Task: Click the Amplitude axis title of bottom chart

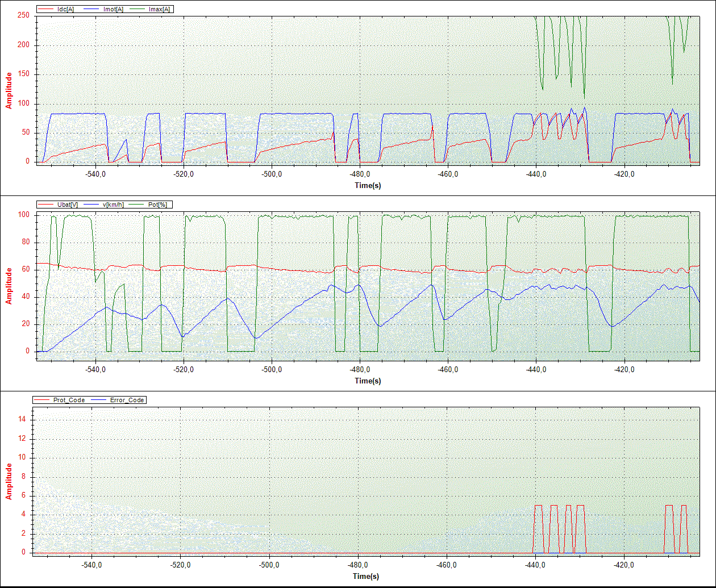Action: click(x=9, y=481)
